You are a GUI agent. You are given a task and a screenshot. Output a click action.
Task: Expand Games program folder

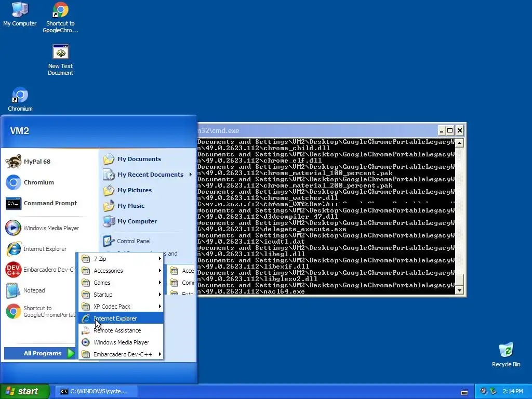[x=121, y=282]
